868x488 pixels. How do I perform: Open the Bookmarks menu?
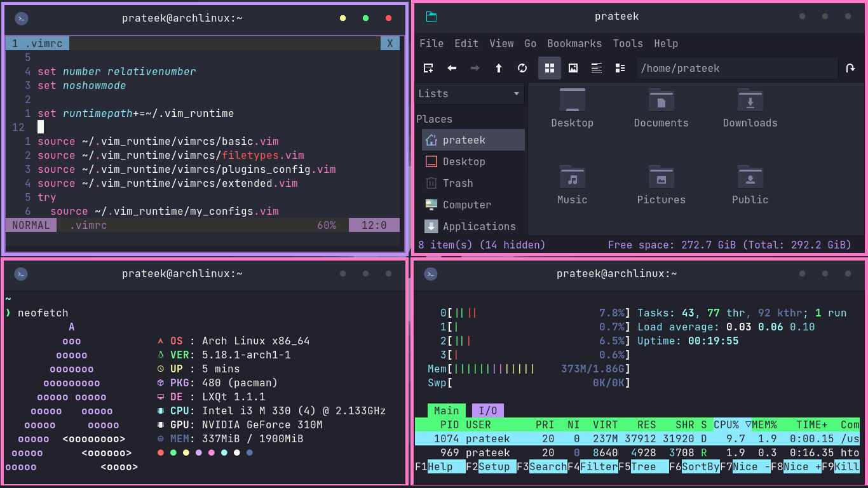(x=574, y=43)
